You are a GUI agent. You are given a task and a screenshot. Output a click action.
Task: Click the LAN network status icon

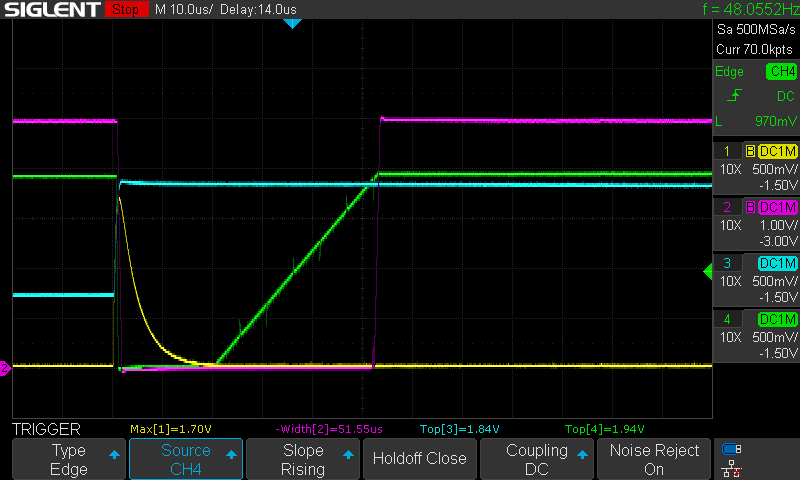pyautogui.click(x=731, y=467)
